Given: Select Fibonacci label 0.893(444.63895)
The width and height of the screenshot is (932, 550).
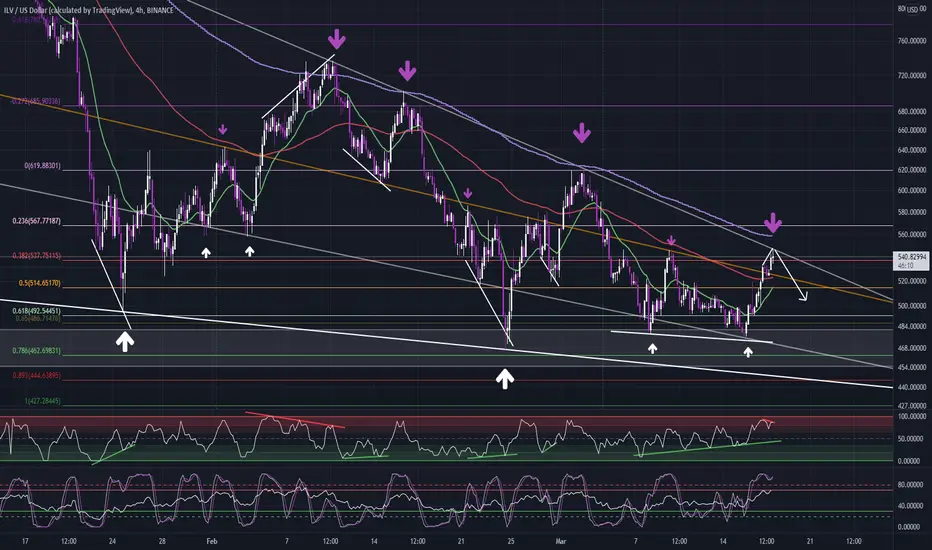Looking at the screenshot, I should tap(37, 376).
